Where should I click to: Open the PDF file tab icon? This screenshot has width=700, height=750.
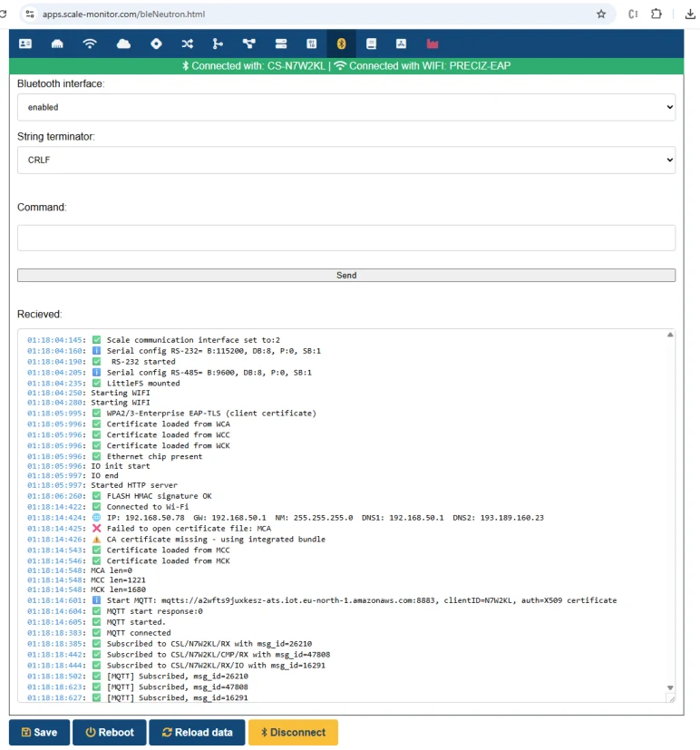401,44
